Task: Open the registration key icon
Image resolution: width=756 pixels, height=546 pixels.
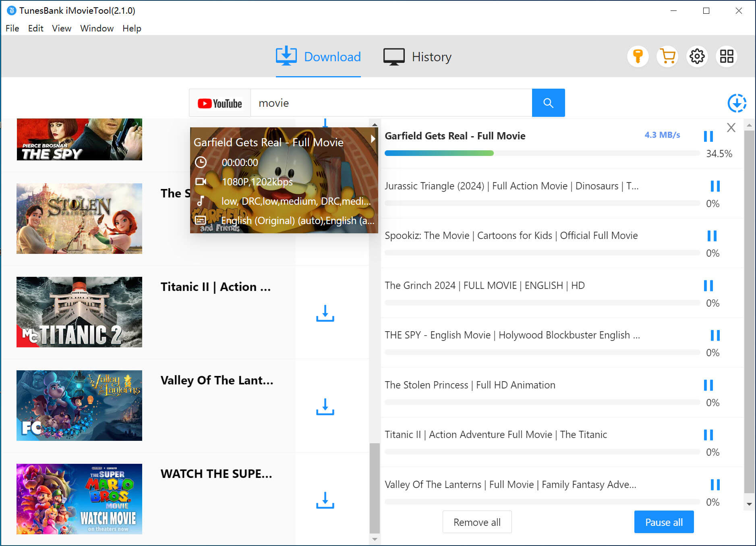Action: coord(638,56)
